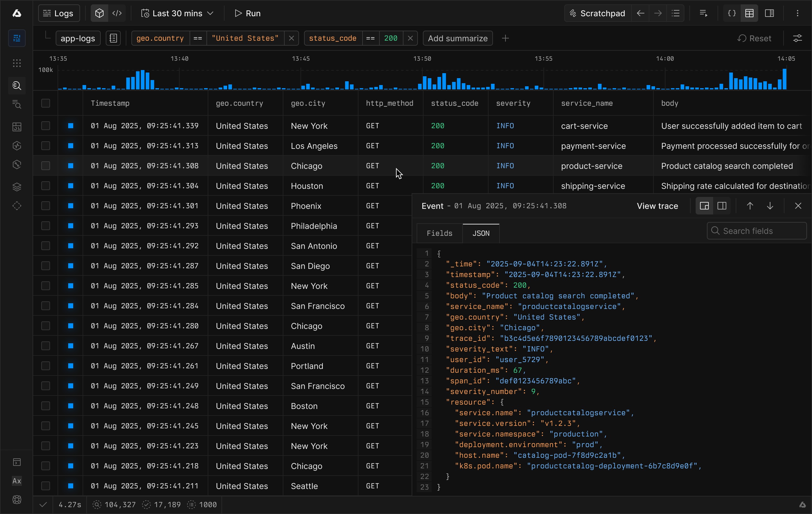Click the blue color marker on Chicago row
Image resolution: width=812 pixels, height=514 pixels.
(x=70, y=166)
